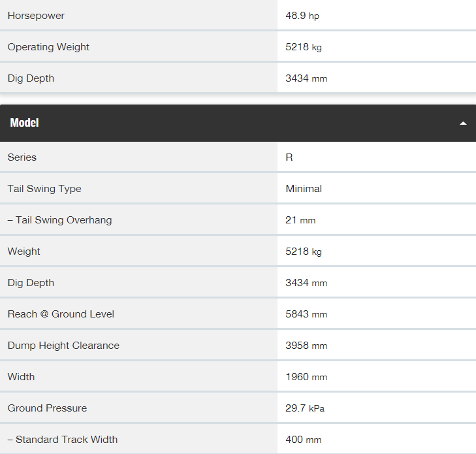Viewport: 476px width, 454px height.
Task: Collapse the Model section arrow icon
Action: 463,123
